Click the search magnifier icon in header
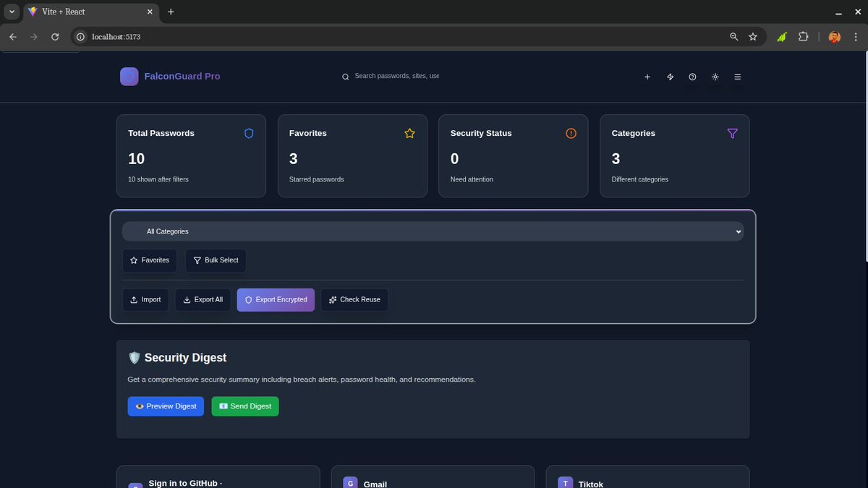 (346, 77)
